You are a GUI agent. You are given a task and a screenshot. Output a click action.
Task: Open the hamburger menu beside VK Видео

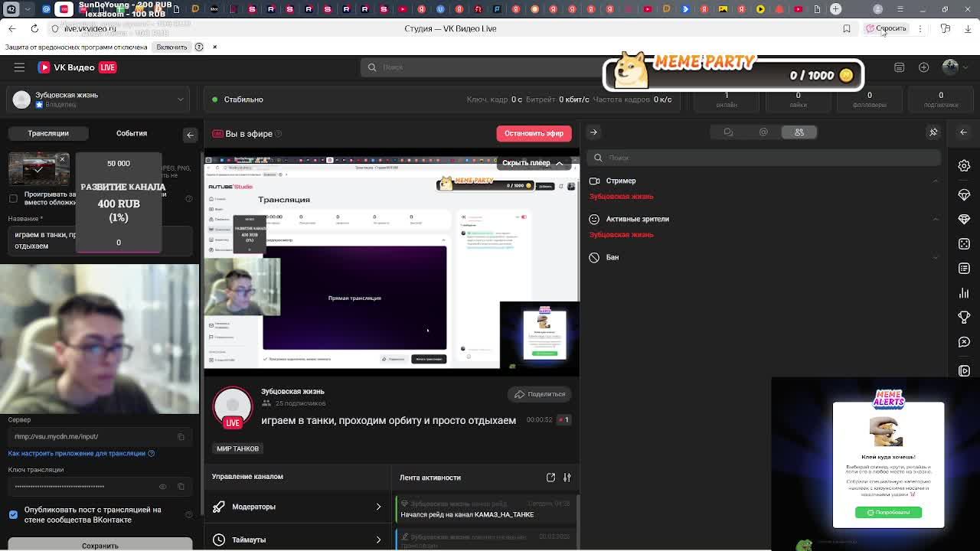coord(19,67)
